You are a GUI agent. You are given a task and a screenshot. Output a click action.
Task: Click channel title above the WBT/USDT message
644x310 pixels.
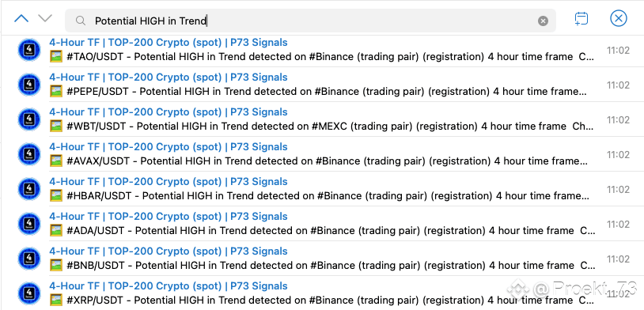169,112
